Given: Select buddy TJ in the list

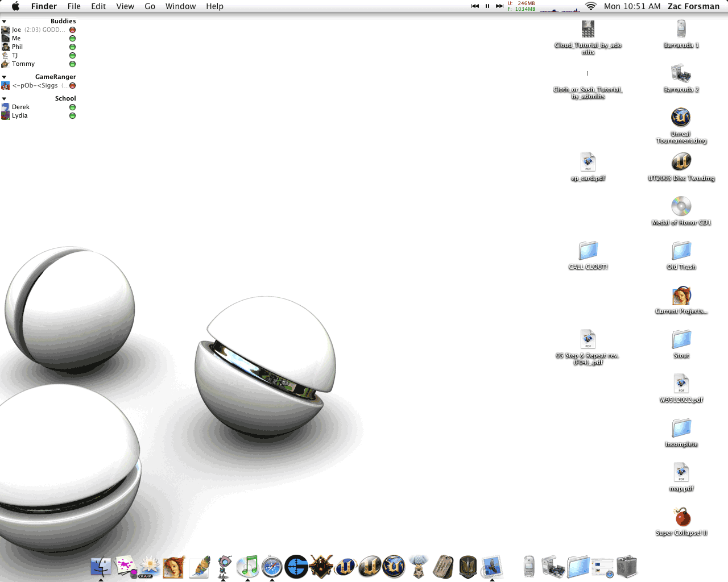Looking at the screenshot, I should [x=39, y=55].
